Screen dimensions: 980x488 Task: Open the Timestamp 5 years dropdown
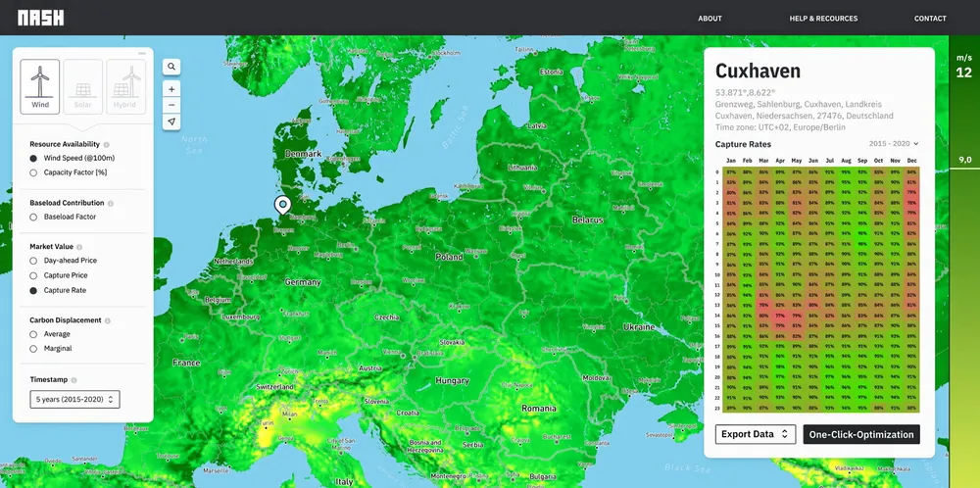[74, 399]
